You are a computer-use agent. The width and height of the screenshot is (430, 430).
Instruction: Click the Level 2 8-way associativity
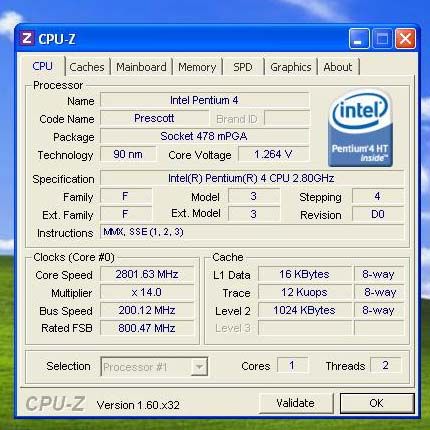(x=379, y=310)
